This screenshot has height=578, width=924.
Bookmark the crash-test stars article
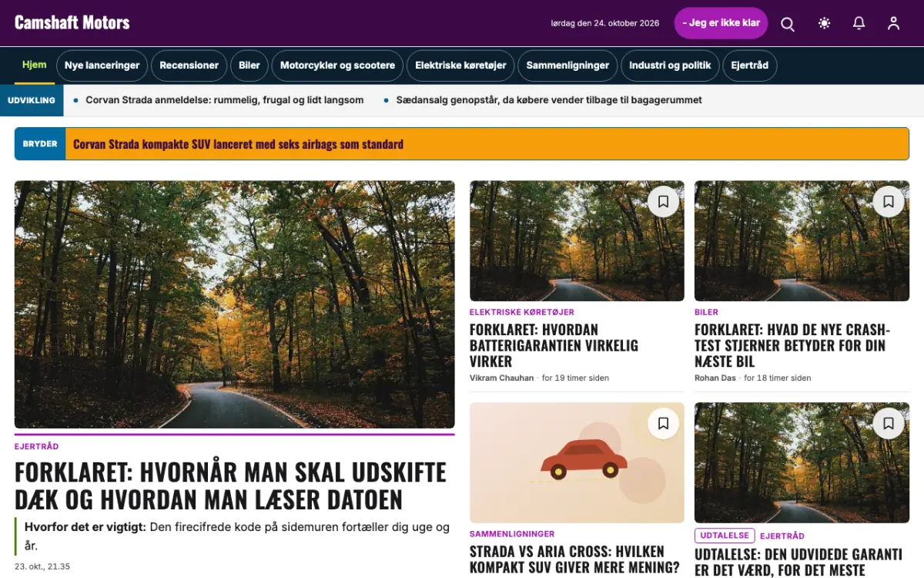[888, 202]
